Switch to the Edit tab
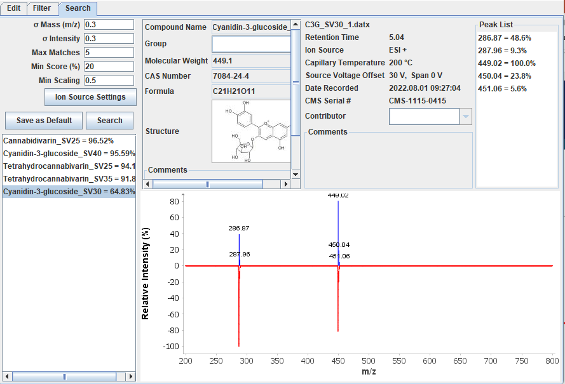 [x=14, y=8]
